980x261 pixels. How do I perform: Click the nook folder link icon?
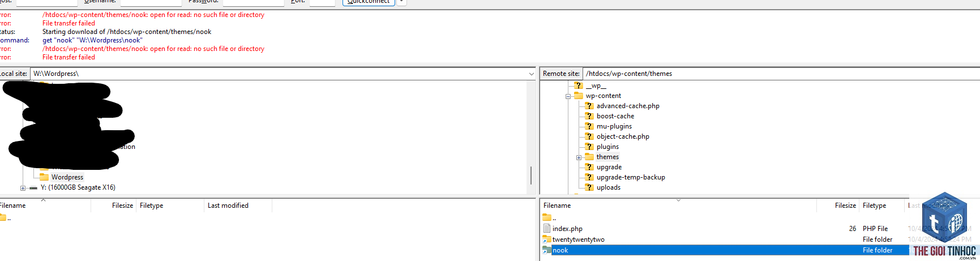click(x=547, y=250)
